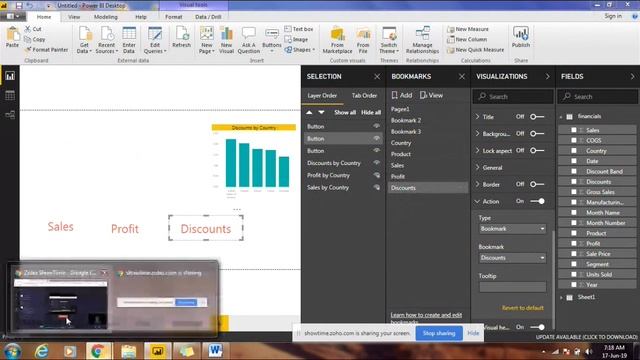640x360 pixels.
Task: Get visual From Marketplace
Action: pos(337,40)
